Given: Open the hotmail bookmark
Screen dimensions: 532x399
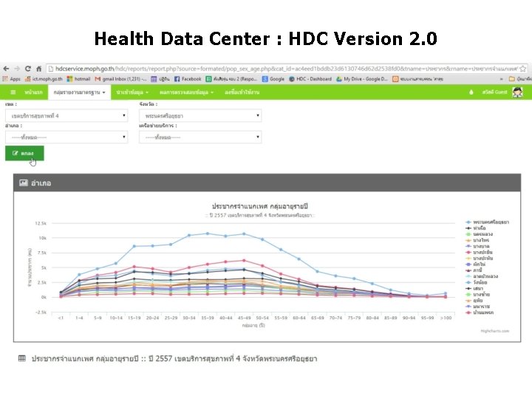Looking at the screenshot, I should tap(78, 79).
